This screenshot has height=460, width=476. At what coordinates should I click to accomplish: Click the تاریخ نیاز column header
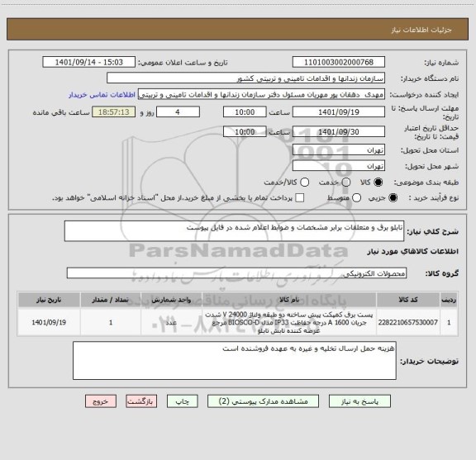click(x=49, y=300)
